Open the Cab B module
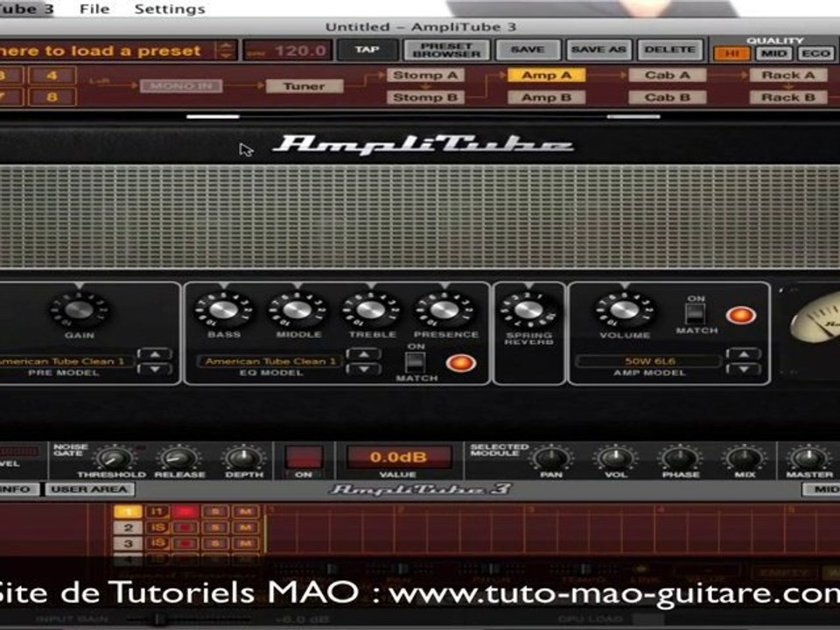840x630 pixels. click(x=667, y=97)
